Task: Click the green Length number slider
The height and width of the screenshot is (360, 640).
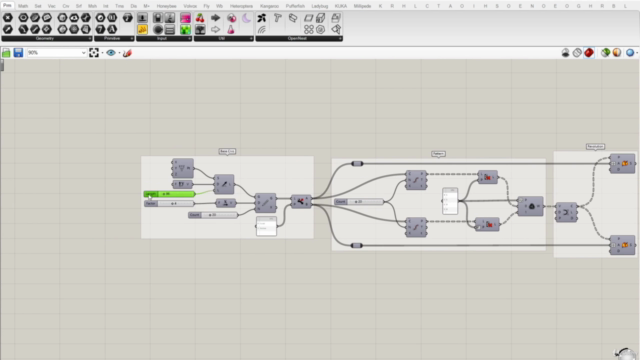Action: pyautogui.click(x=169, y=194)
